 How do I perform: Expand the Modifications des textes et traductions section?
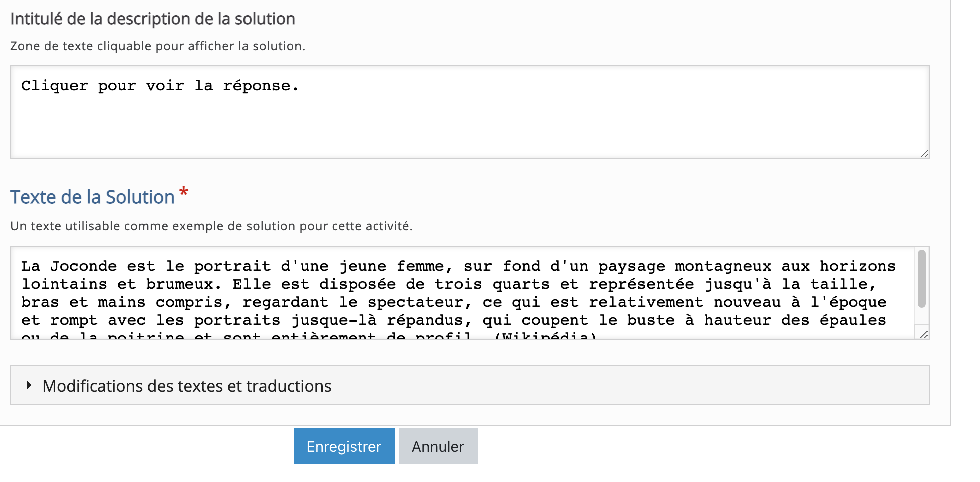tap(186, 386)
